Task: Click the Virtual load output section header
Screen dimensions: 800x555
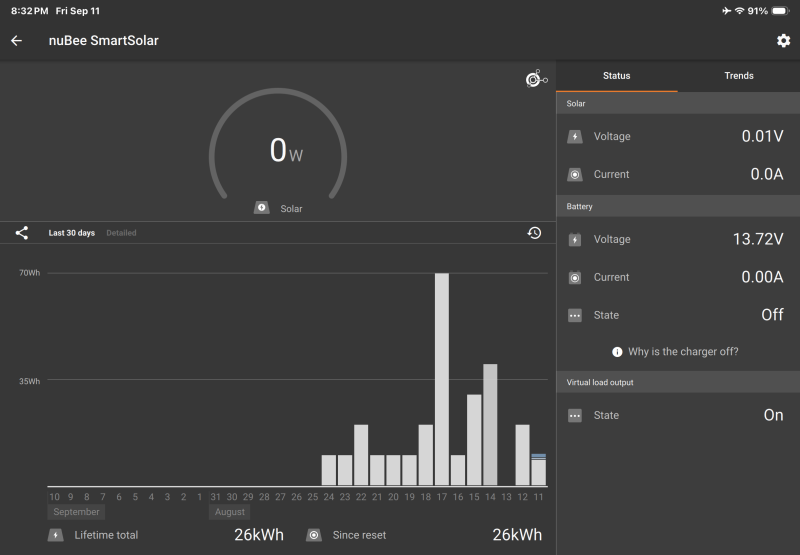Action: pyautogui.click(x=678, y=382)
